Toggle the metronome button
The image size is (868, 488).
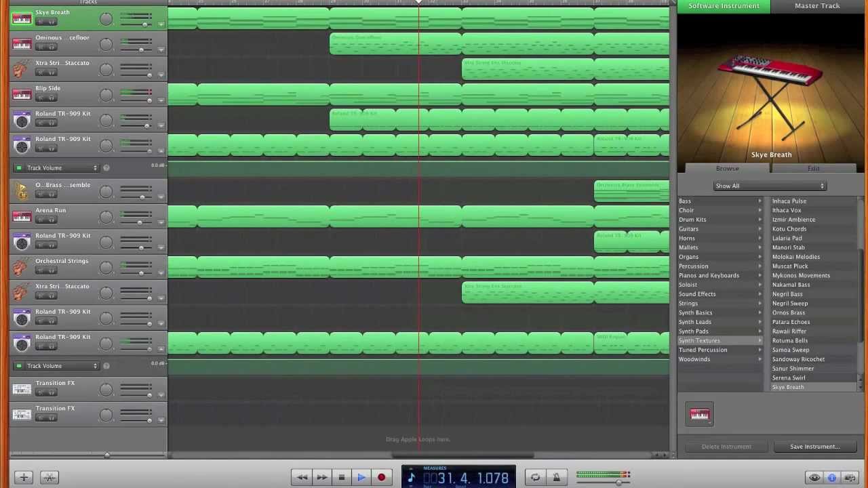click(x=556, y=478)
